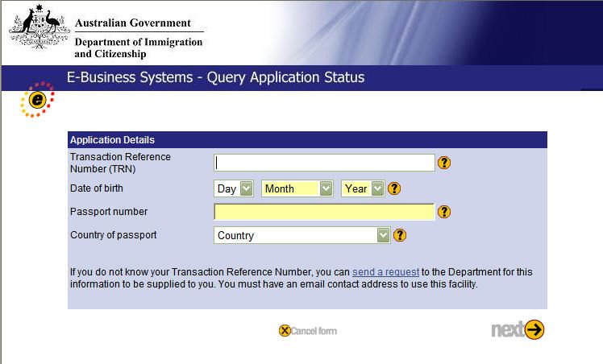This screenshot has height=364, width=603.
Task: Click the 'Application Details' header text
Action: click(x=112, y=140)
